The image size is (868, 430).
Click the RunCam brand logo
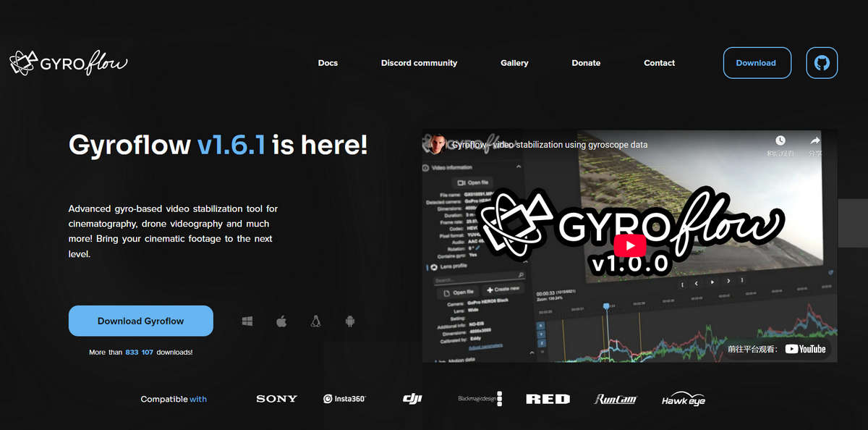pos(616,399)
